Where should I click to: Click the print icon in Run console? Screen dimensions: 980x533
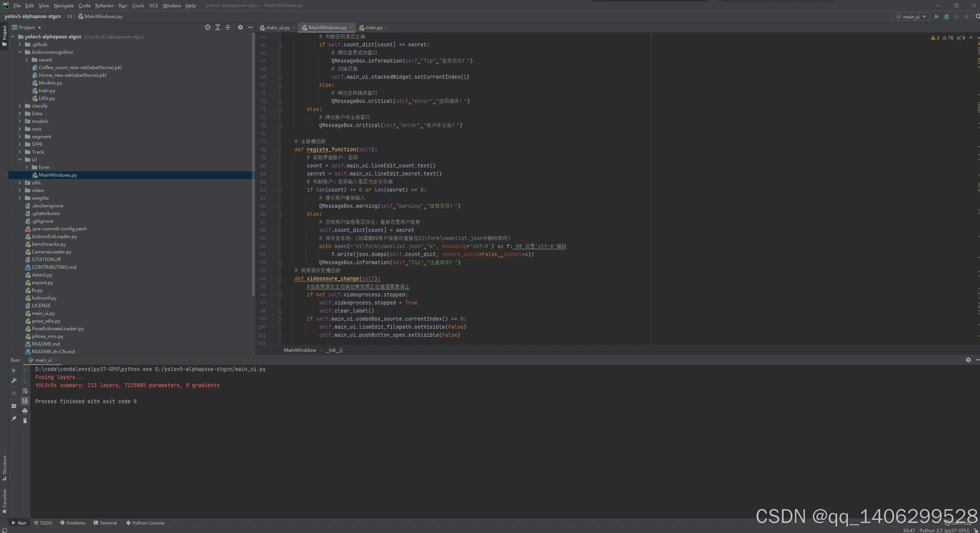point(25,411)
